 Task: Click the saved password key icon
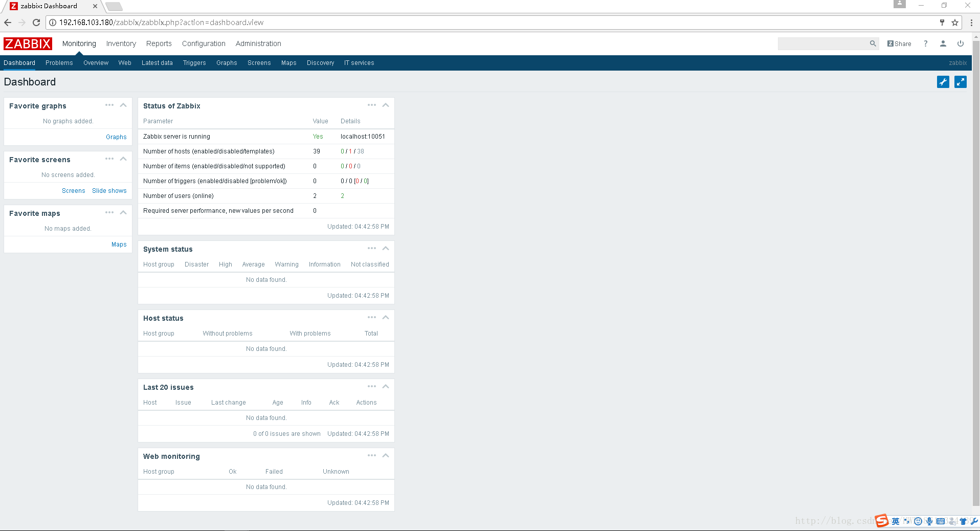click(x=942, y=23)
